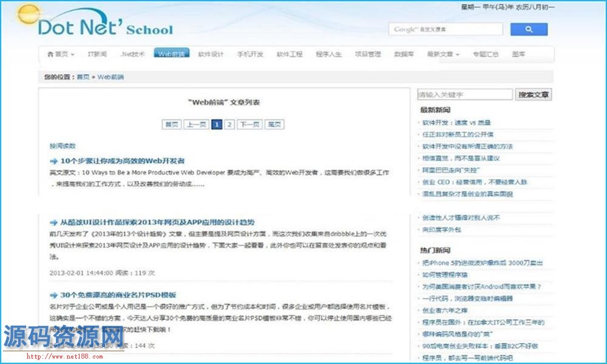Click arrow icon beside '10个步骤' article title
Screen dimensions: 607x364
(53, 161)
